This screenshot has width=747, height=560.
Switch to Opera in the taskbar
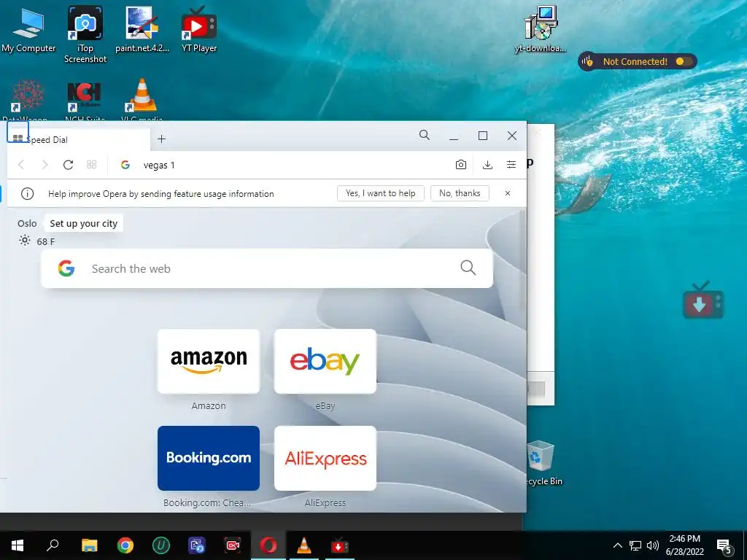(x=268, y=545)
